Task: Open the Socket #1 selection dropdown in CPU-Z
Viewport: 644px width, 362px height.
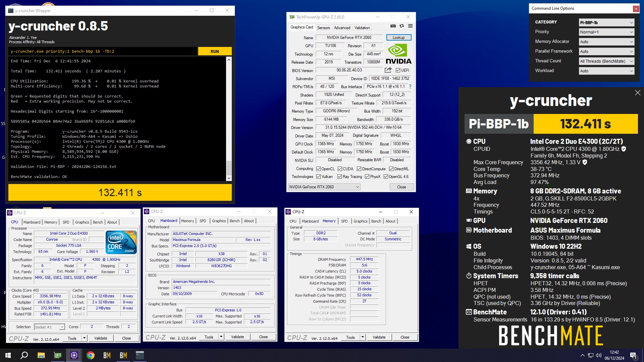Action: tap(49, 327)
